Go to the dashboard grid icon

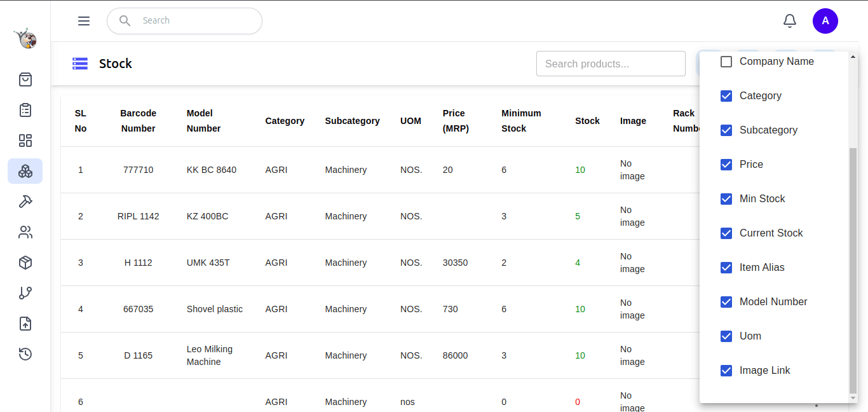[25, 141]
